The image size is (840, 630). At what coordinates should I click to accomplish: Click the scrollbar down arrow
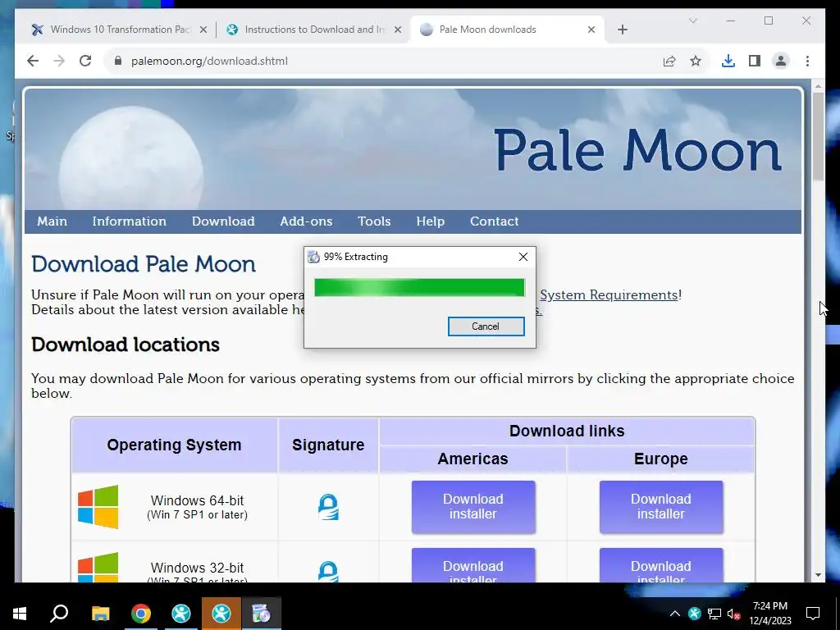click(818, 575)
